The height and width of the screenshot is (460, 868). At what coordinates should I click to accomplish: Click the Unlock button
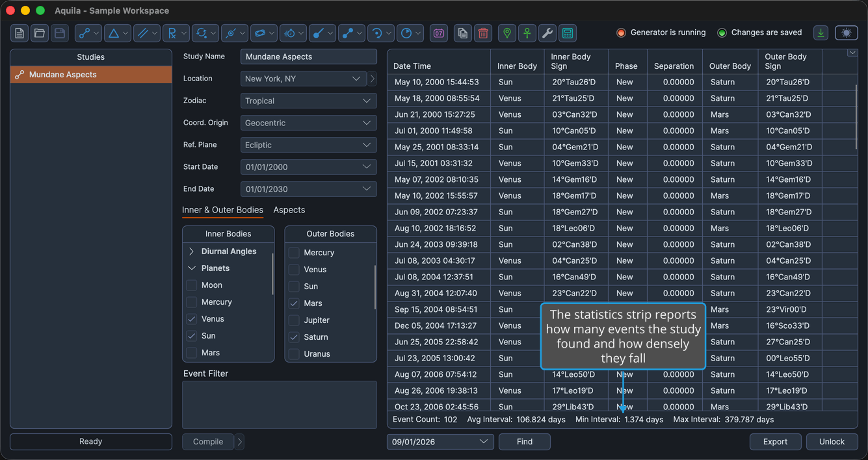832,442
